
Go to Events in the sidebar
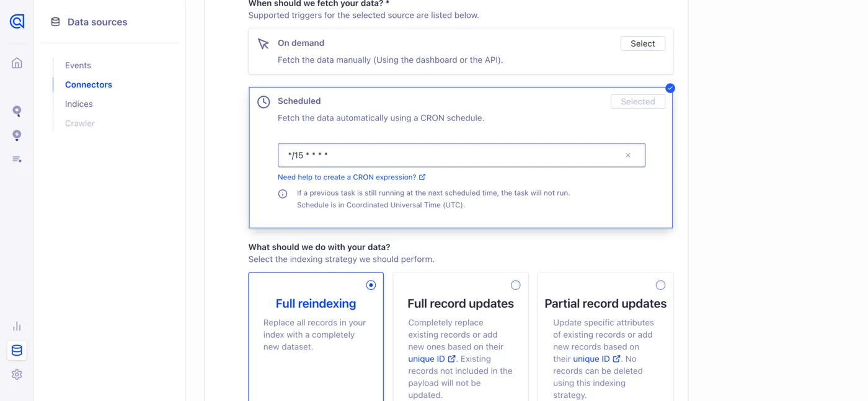click(78, 65)
